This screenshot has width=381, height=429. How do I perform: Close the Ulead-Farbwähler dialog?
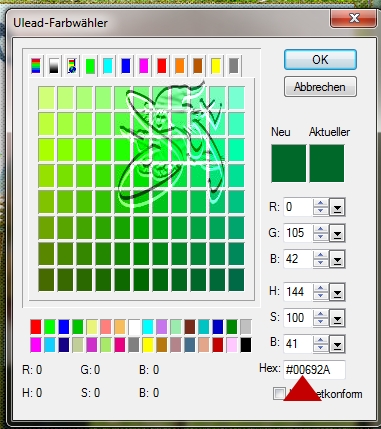pos(354,18)
